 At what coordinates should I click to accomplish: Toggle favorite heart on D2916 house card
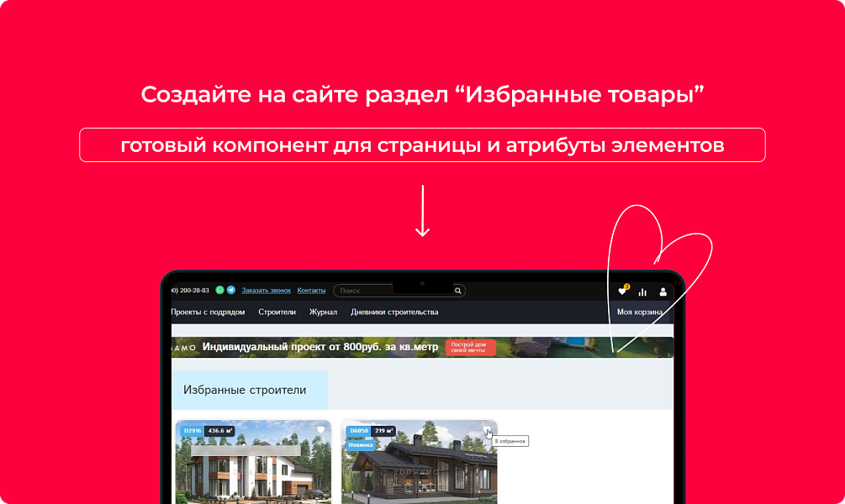(320, 430)
